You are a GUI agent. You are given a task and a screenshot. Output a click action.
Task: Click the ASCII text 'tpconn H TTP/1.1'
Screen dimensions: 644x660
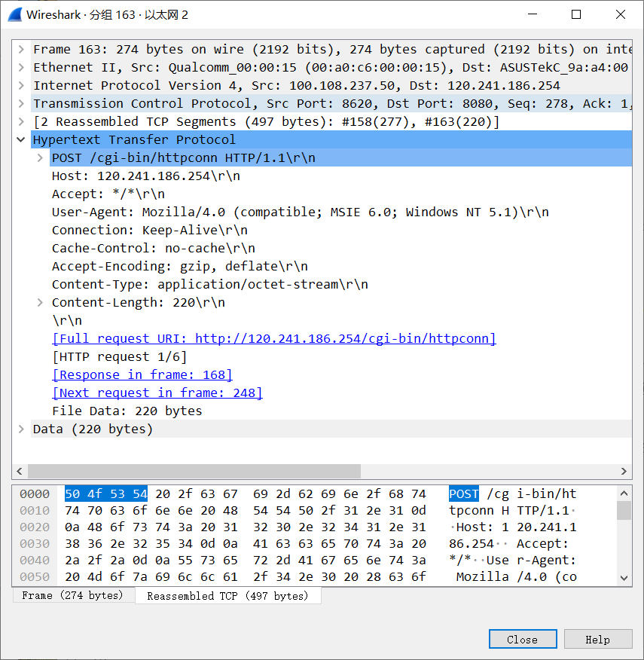509,511
